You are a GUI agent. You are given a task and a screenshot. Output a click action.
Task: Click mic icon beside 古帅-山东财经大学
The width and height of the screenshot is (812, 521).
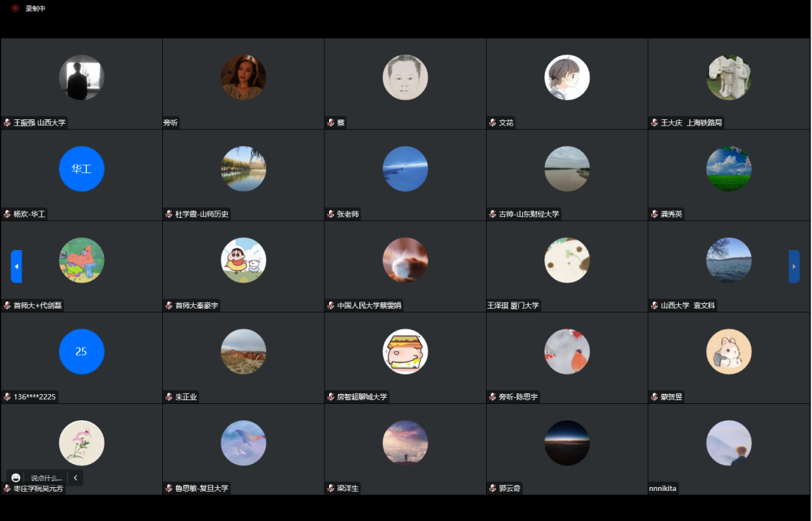coord(492,214)
